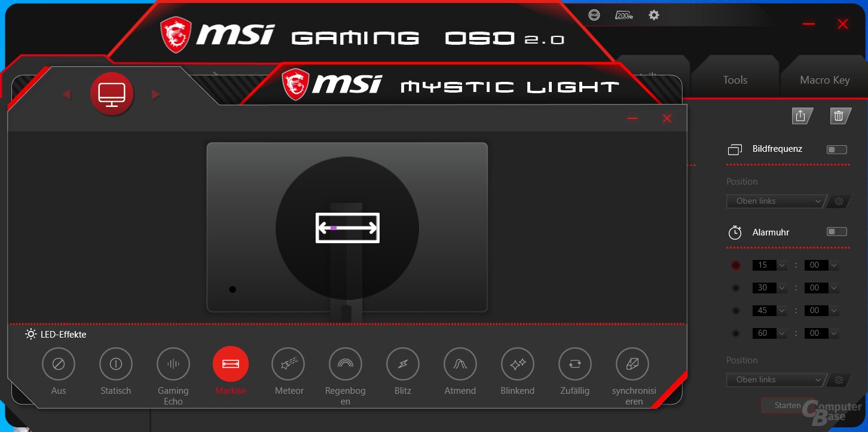This screenshot has width=868, height=432.
Task: Select the Atmend breathing effect
Action: [x=460, y=364]
